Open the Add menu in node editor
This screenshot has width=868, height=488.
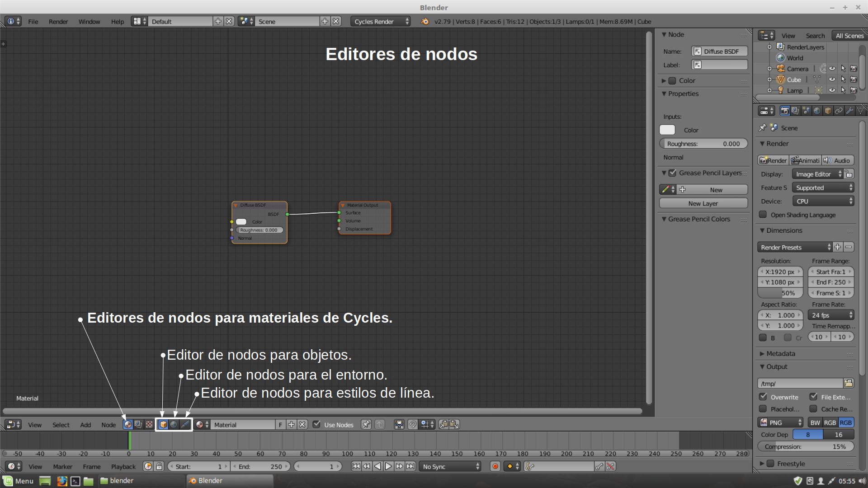[x=85, y=425]
